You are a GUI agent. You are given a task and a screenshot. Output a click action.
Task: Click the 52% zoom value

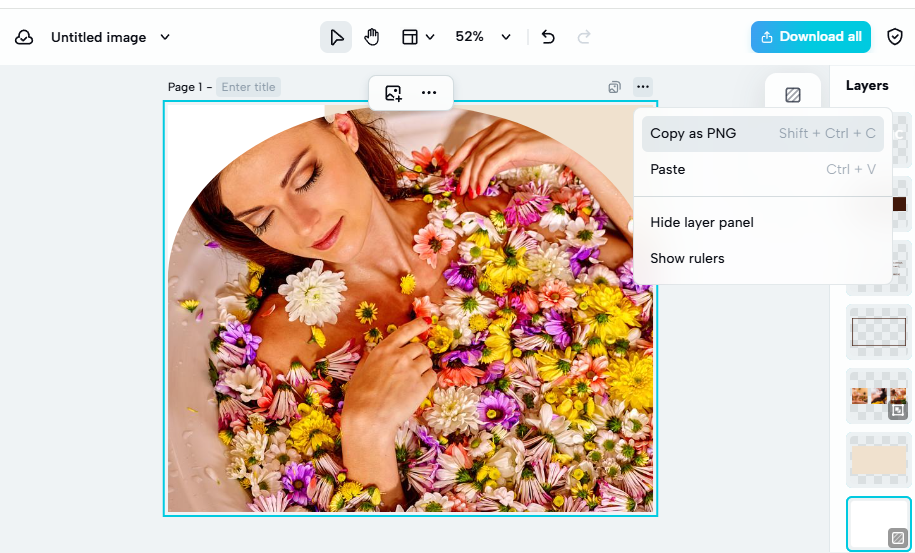coord(469,37)
